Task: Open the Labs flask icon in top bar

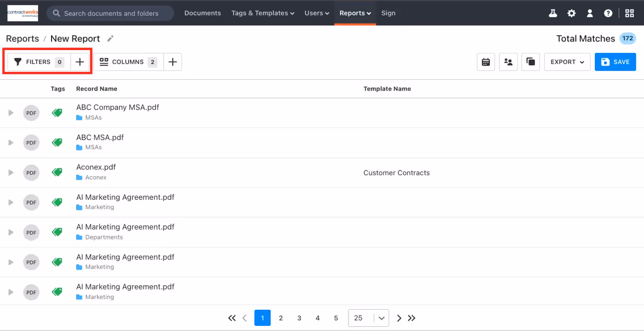Action: [x=552, y=13]
